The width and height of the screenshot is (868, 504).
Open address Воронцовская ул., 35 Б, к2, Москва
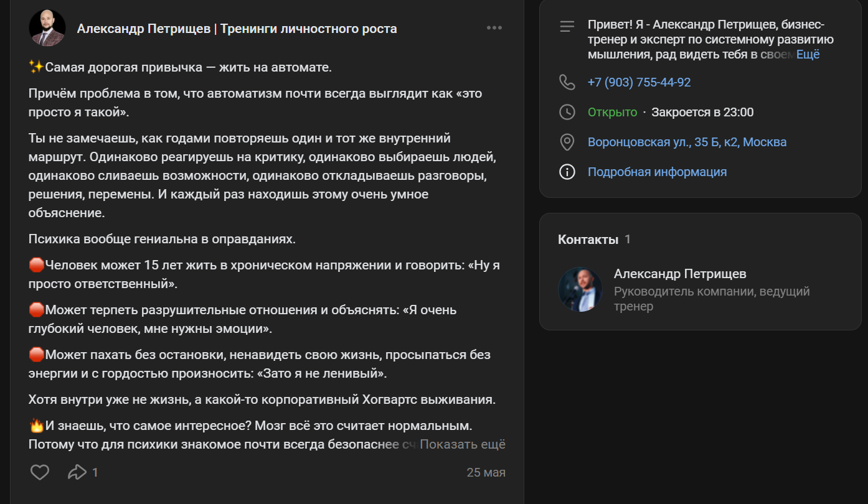tap(687, 142)
